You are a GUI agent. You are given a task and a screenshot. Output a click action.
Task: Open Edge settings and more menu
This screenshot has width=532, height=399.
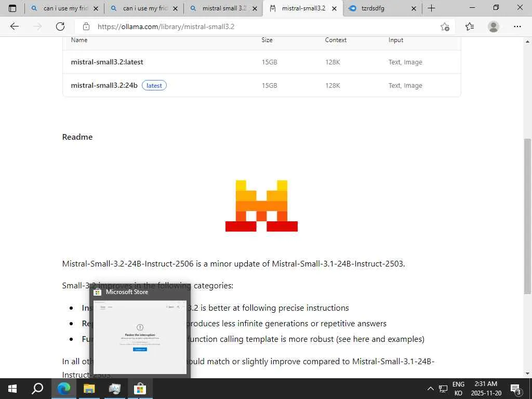[517, 26]
